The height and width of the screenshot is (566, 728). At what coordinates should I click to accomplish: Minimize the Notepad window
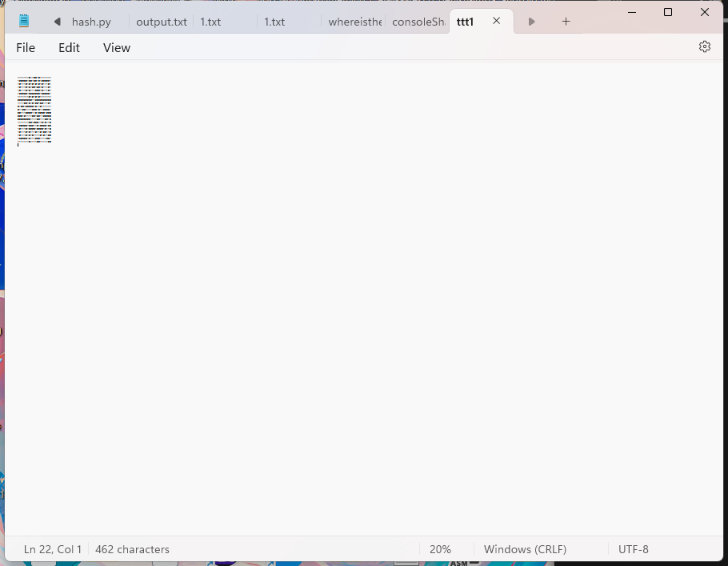point(631,12)
